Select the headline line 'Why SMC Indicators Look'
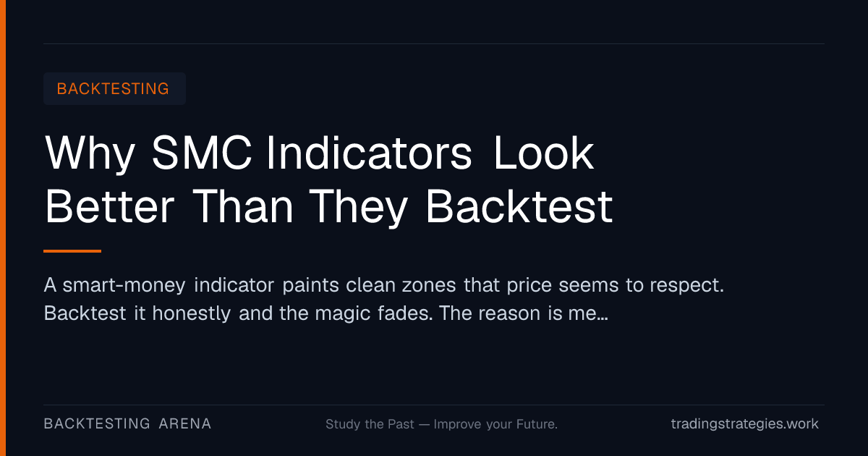 (319, 154)
